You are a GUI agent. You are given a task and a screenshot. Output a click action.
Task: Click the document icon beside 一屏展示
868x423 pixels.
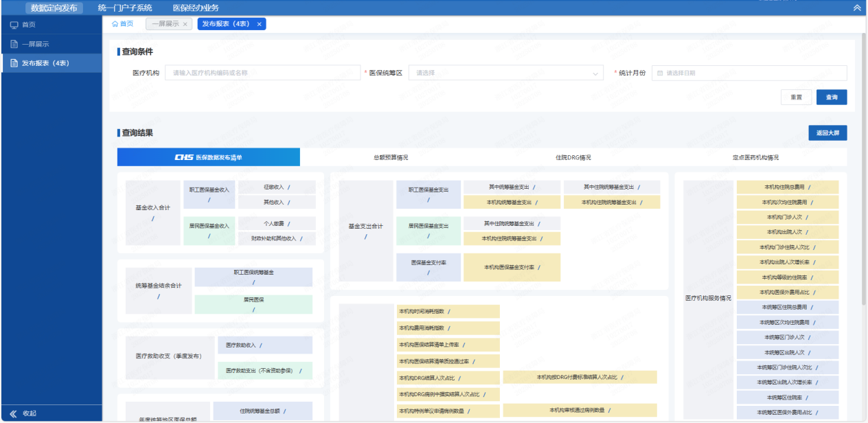pyautogui.click(x=14, y=44)
